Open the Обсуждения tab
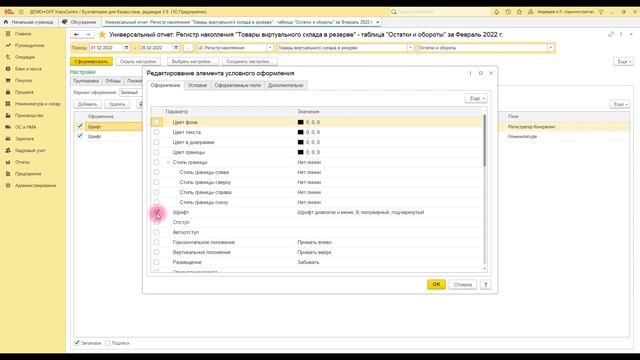Viewport: 640px width, 360px height. click(x=80, y=22)
